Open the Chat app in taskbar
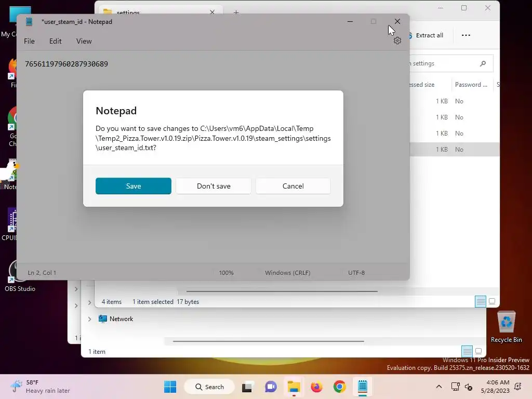 tap(270, 387)
